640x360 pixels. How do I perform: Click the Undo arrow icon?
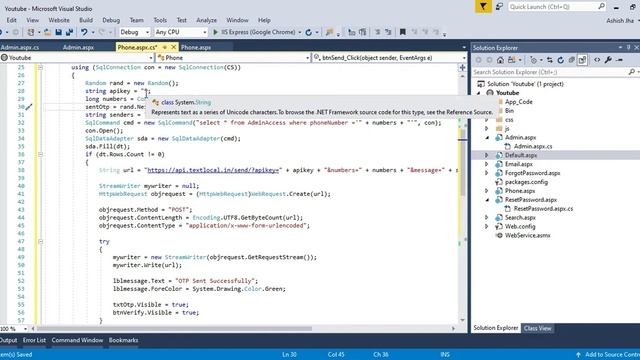tap(84, 32)
